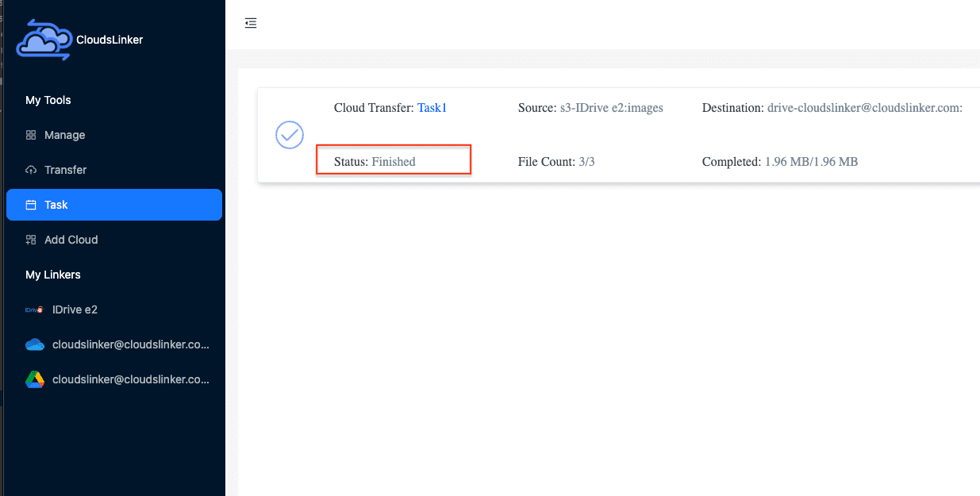Click the Completed 1.96 MB/1.96 MB text
Screen dimensions: 980x496
tap(780, 162)
